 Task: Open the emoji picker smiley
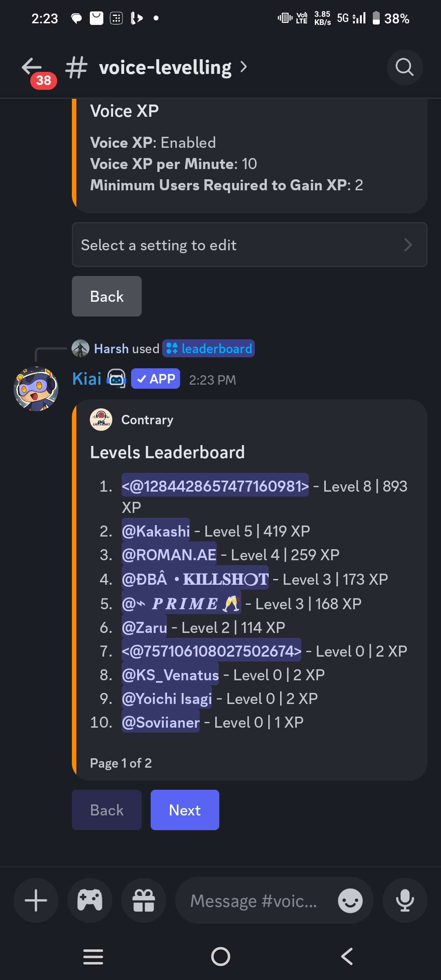coord(350,901)
